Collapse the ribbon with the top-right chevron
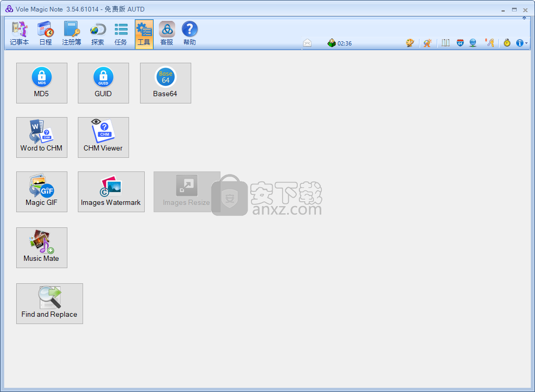Screen dimensions: 535x392 coord(524,18)
